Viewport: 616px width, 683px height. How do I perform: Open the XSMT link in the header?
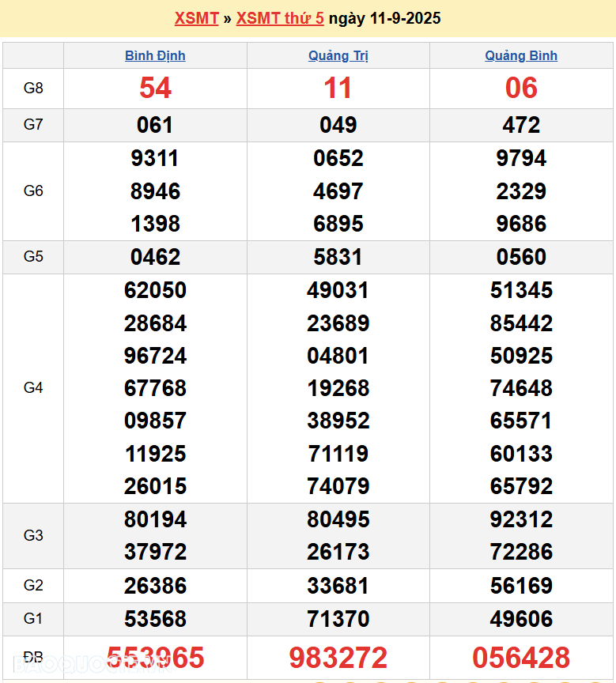click(196, 18)
